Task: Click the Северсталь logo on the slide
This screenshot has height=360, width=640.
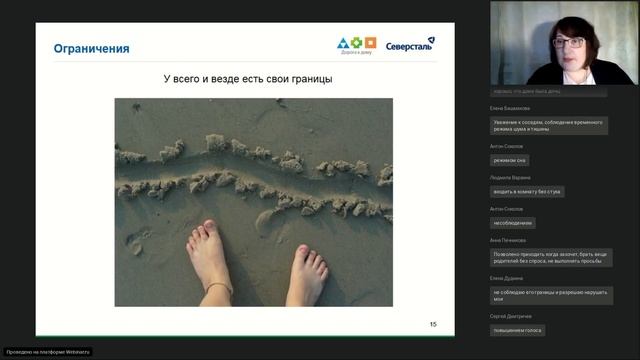Action: point(410,44)
